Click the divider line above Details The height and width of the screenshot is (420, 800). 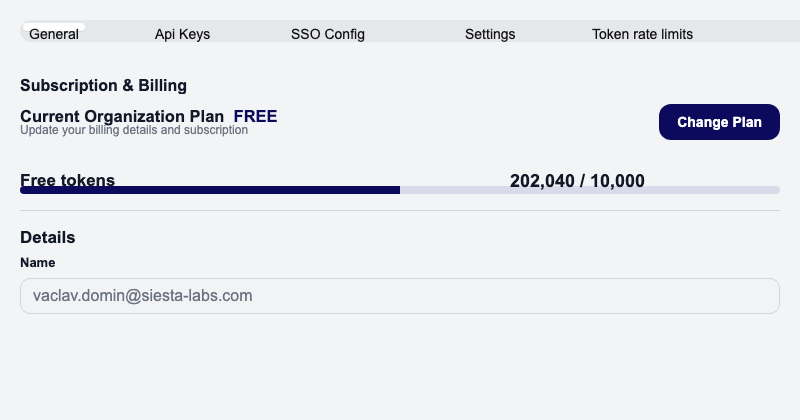tap(399, 210)
